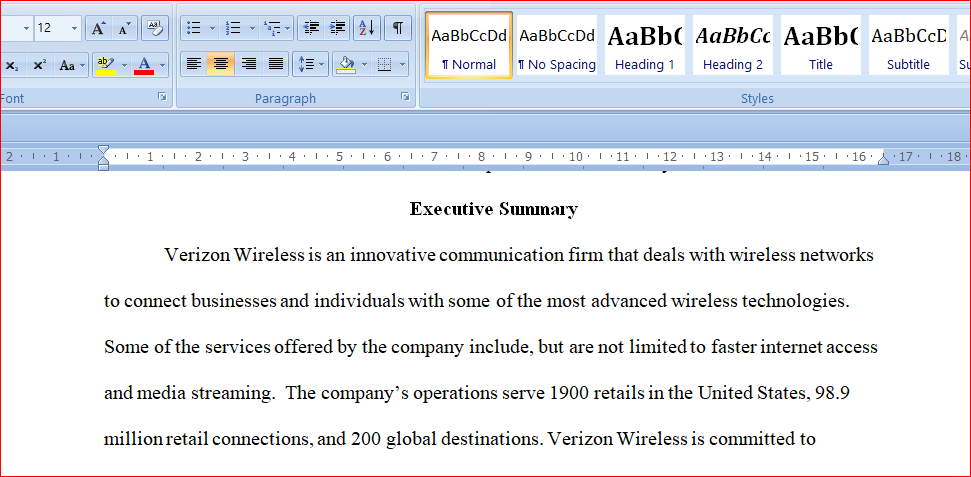The image size is (971, 477).
Task: Apply superscript formatting
Action: coord(39,65)
